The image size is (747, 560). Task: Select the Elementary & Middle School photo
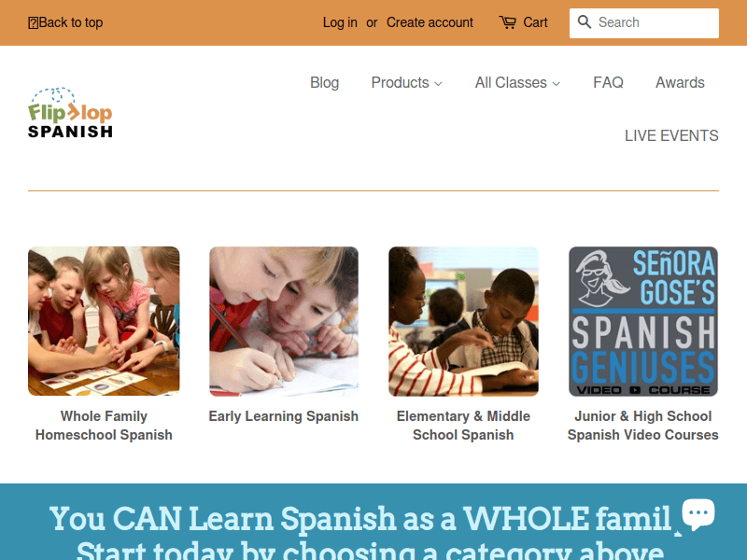(x=463, y=321)
